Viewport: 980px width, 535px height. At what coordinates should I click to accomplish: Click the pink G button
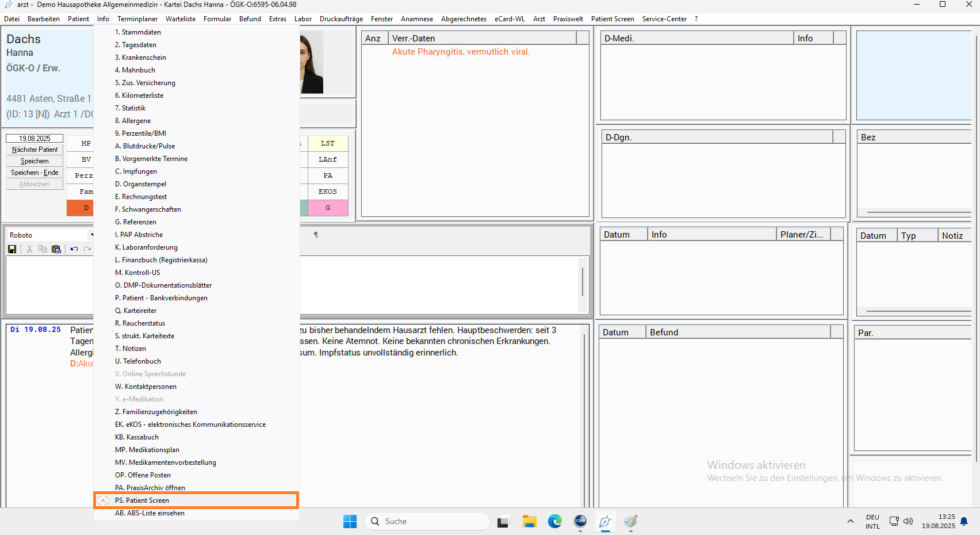(328, 208)
